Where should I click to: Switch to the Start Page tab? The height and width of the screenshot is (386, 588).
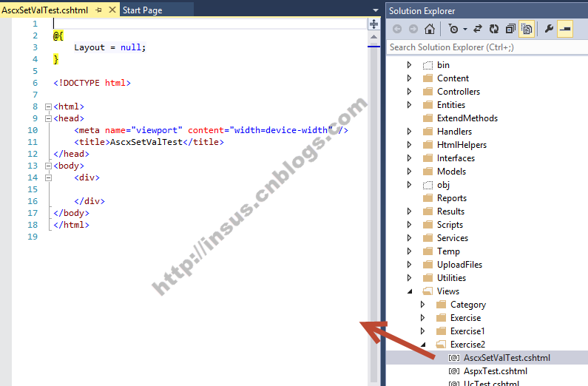[x=143, y=10]
